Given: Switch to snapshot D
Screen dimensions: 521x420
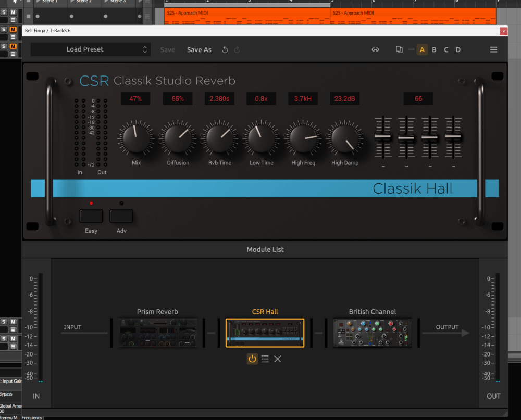Looking at the screenshot, I should (458, 50).
